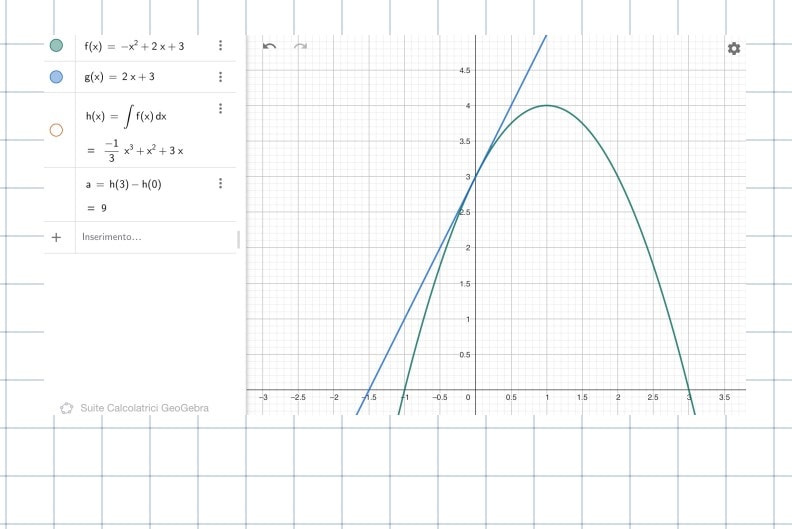
Task: Open the graph settings gear
Action: 734,48
